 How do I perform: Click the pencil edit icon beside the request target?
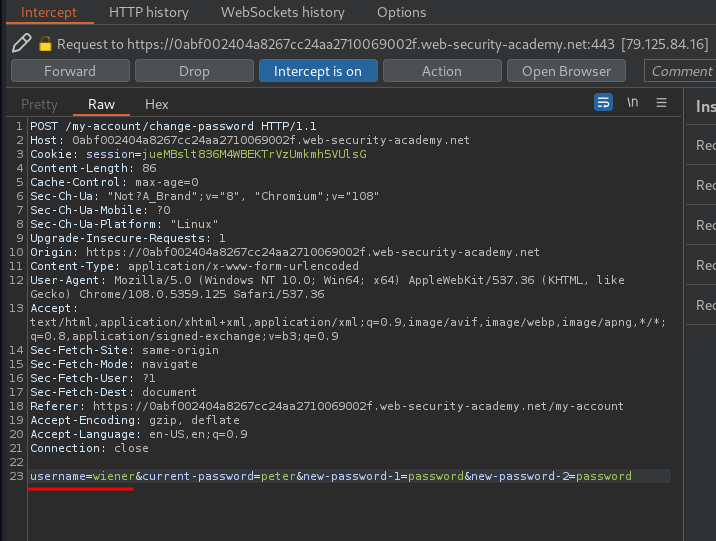(21, 43)
